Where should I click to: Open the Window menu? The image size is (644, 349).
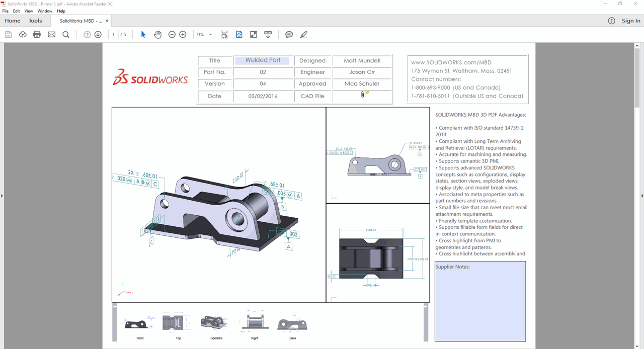tap(45, 11)
